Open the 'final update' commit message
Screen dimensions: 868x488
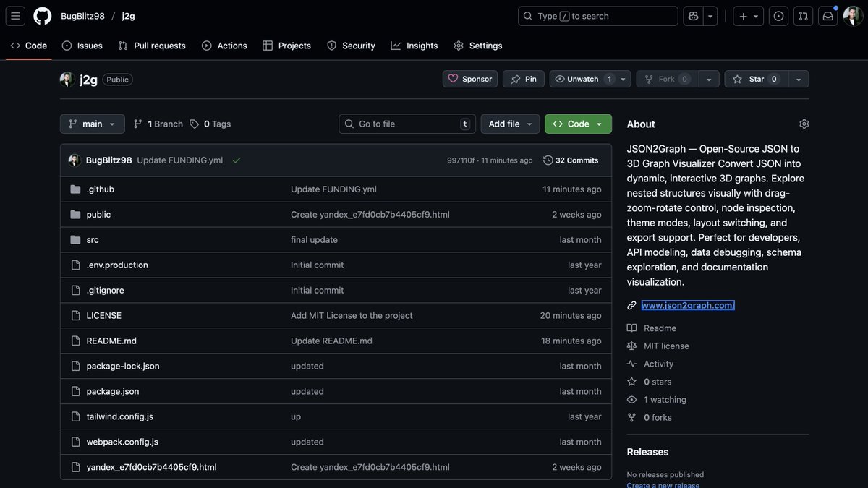pos(314,240)
